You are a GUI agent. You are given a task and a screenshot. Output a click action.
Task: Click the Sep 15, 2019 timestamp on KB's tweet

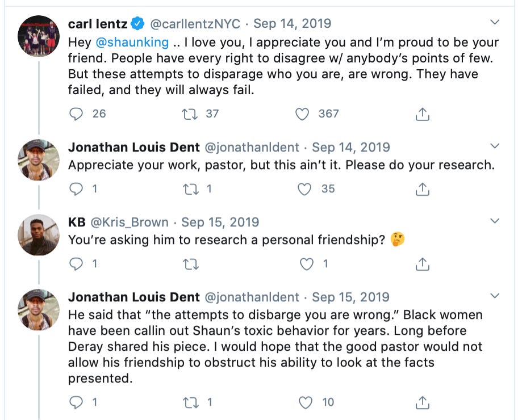(x=220, y=222)
